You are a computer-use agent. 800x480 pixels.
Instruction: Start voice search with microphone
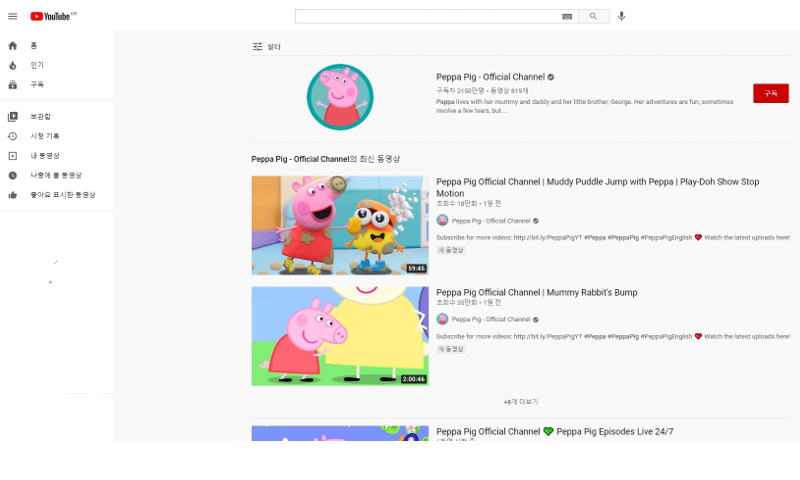(621, 16)
